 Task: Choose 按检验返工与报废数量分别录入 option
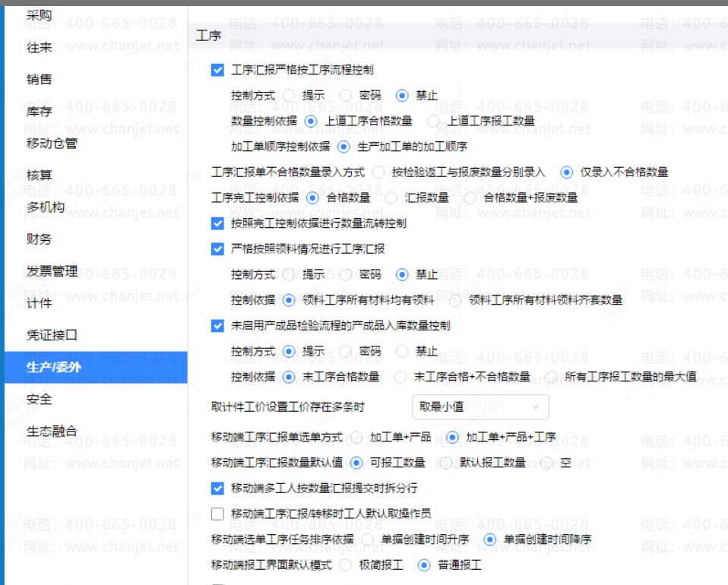tap(378, 172)
